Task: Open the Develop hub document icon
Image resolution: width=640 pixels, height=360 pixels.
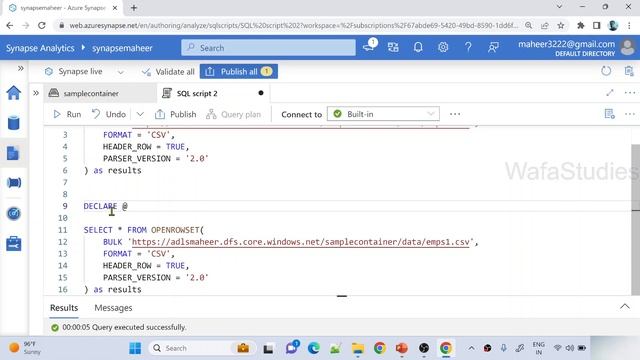Action: pos(13,153)
